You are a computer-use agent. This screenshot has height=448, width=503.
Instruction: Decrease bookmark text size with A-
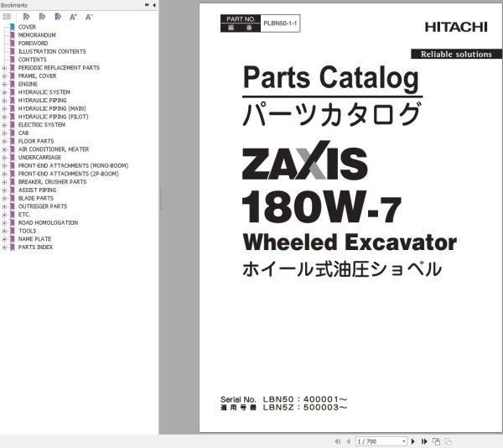[89, 17]
